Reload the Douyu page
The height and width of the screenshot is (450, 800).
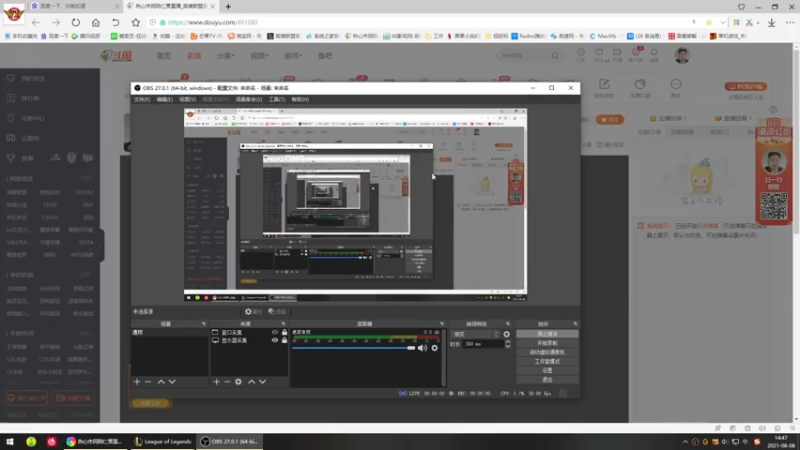(x=76, y=22)
